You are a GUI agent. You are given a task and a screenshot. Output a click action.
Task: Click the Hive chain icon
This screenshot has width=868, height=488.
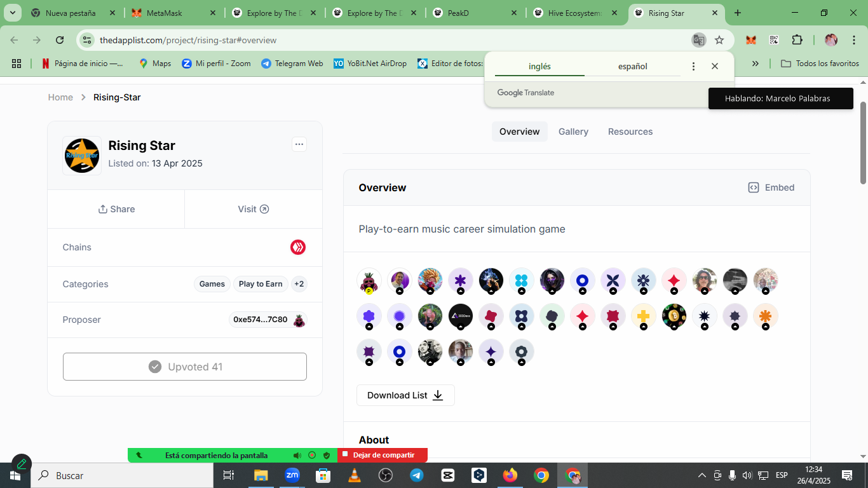298,247
